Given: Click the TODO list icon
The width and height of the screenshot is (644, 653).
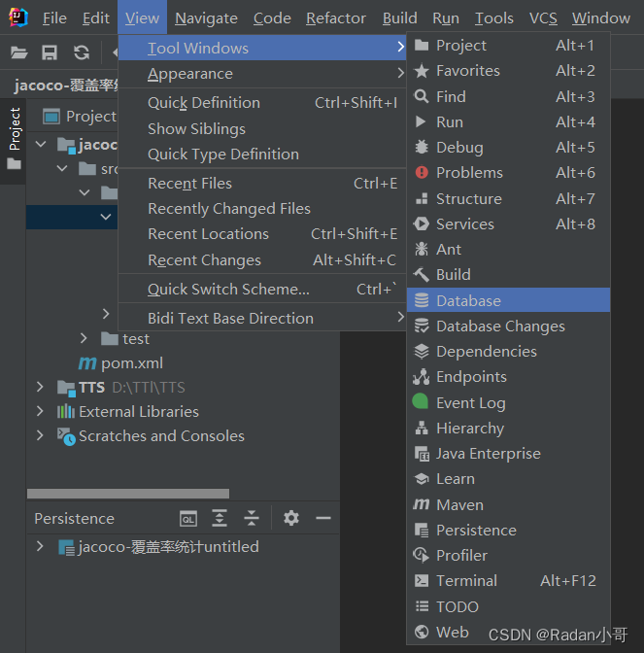Looking at the screenshot, I should click(x=422, y=606).
